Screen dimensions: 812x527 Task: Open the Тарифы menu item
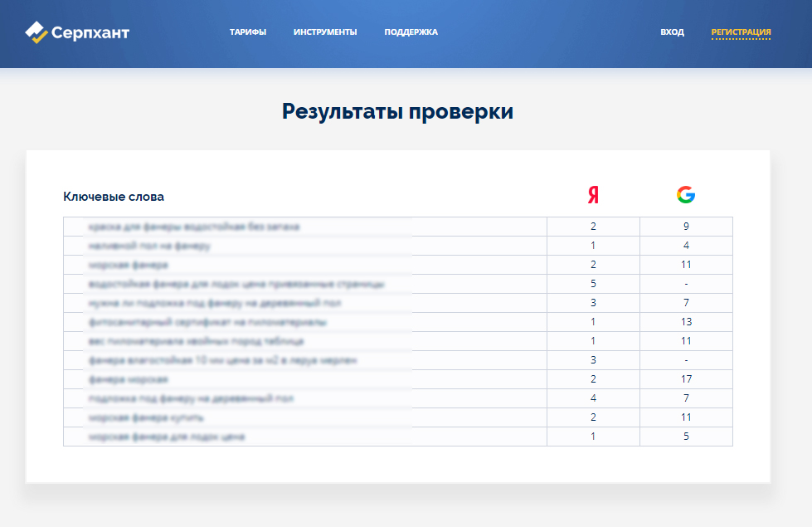pos(247,32)
